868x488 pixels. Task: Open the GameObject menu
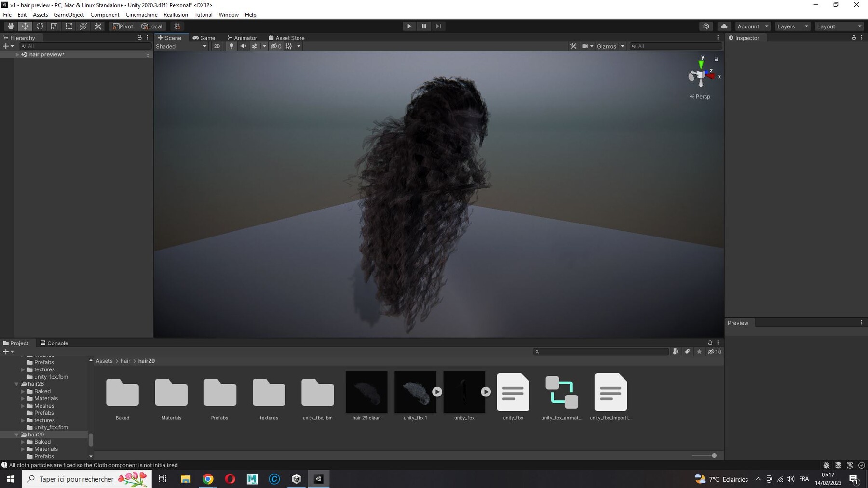[69, 15]
